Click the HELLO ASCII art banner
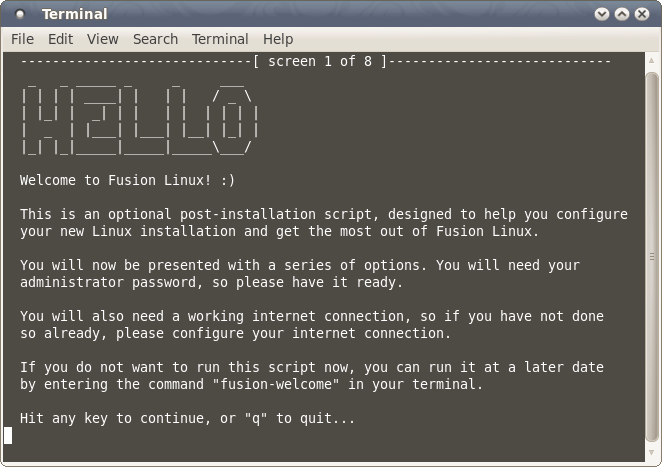Image resolution: width=662 pixels, height=467 pixels. (140, 120)
